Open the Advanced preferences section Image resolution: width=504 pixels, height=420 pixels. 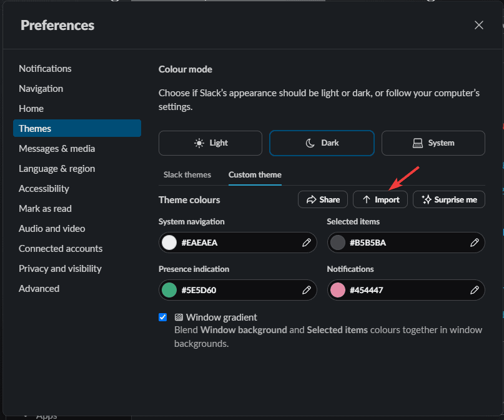[39, 289]
